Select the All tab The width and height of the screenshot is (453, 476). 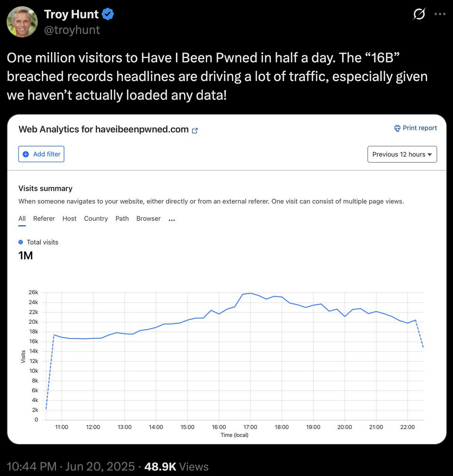22,219
